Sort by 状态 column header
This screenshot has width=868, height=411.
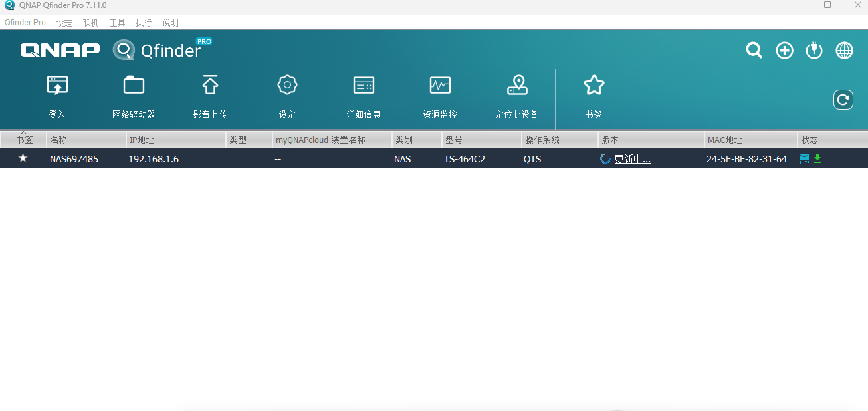833,140
